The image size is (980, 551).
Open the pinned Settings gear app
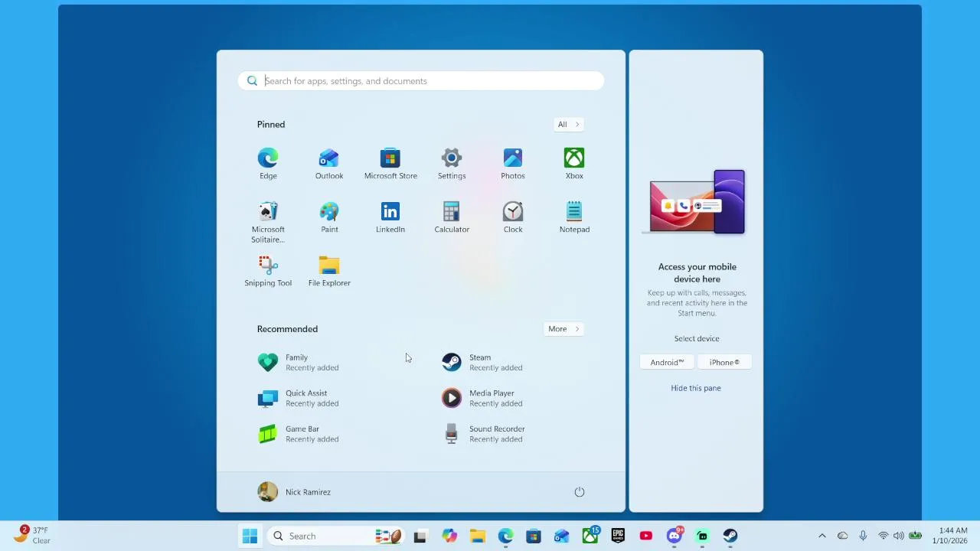(452, 164)
